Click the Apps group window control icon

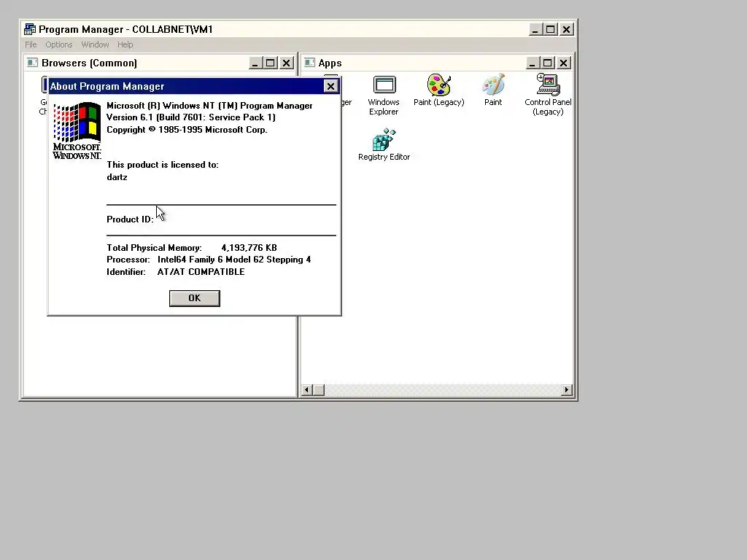[309, 63]
